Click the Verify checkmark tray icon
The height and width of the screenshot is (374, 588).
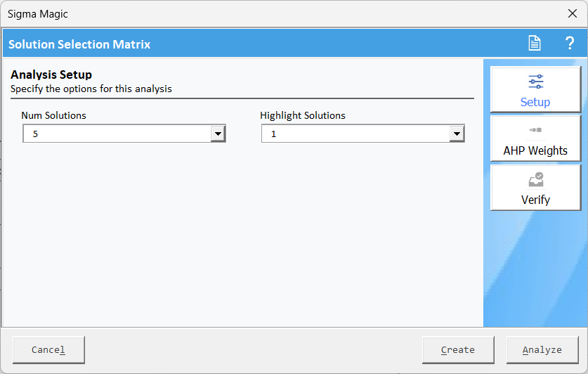[536, 179]
